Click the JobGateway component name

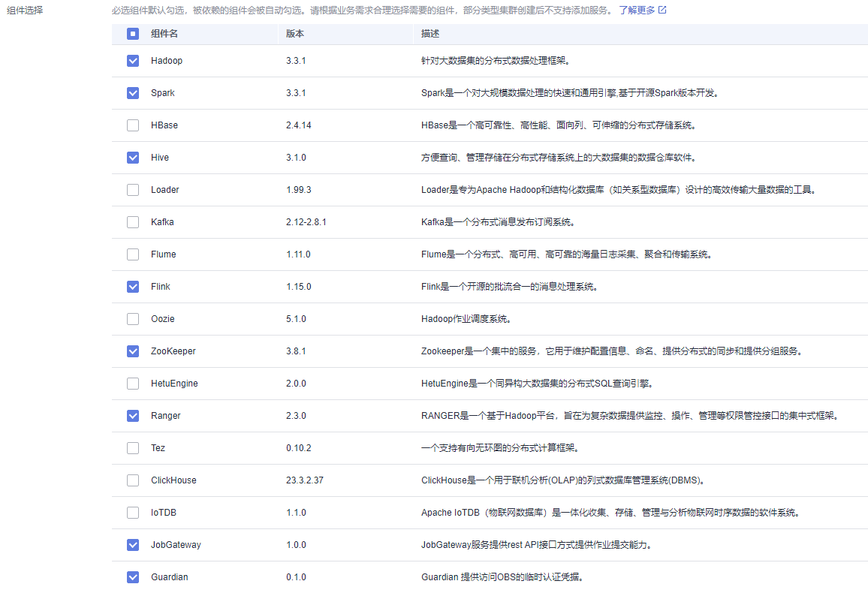pyautogui.click(x=176, y=545)
